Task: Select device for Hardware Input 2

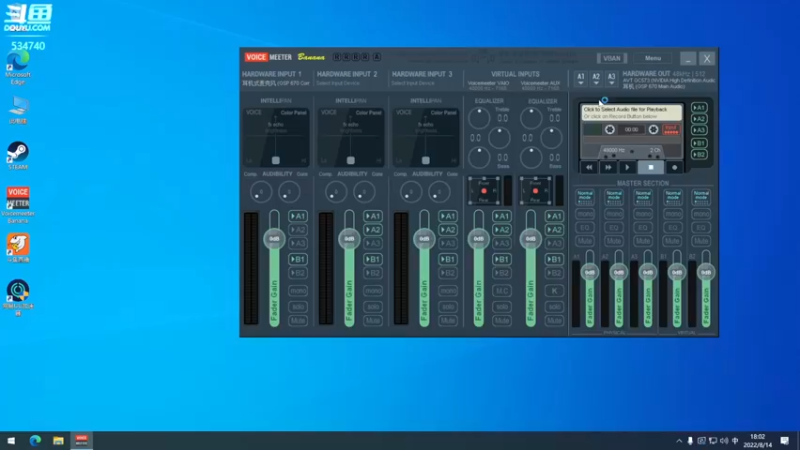Action: click(x=338, y=83)
